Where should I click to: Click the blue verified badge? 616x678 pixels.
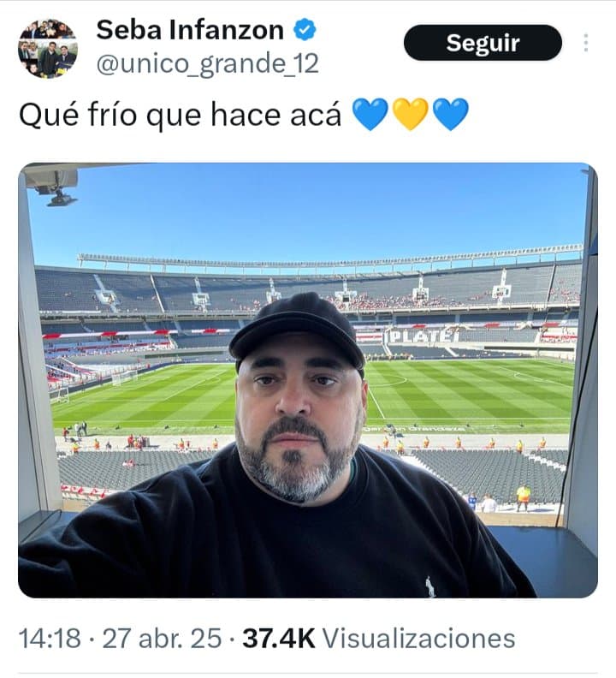pos(305,29)
